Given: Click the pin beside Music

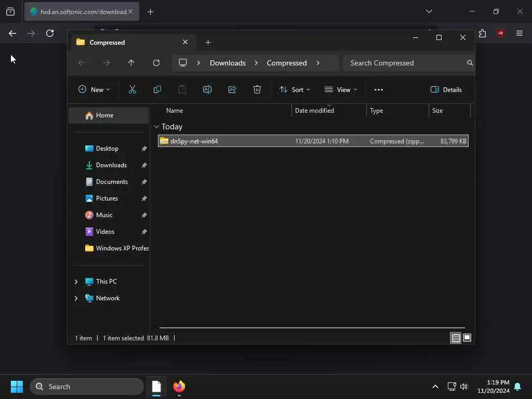Looking at the screenshot, I should click(144, 215).
